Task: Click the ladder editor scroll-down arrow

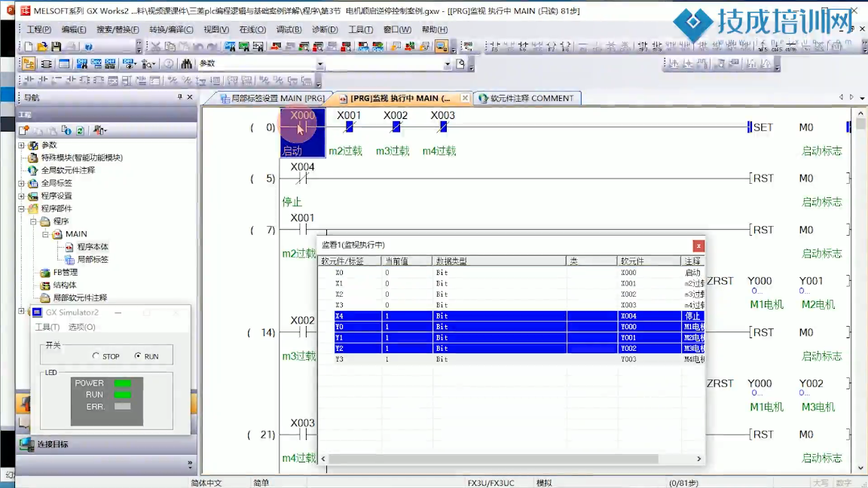Action: [860, 468]
